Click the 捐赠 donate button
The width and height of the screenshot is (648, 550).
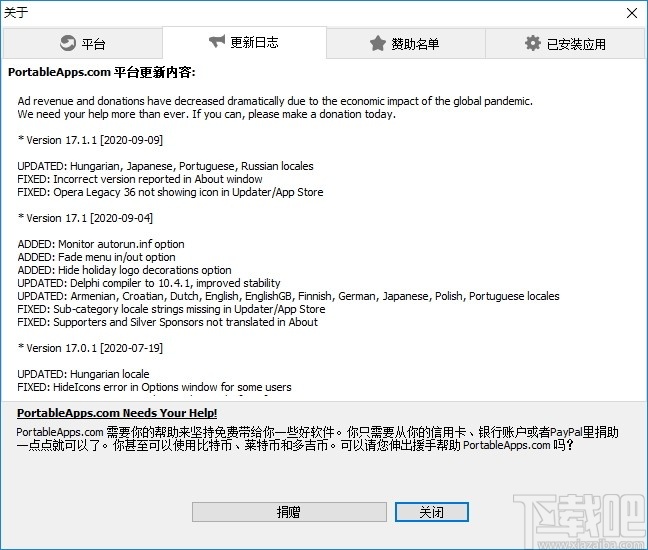(x=289, y=512)
